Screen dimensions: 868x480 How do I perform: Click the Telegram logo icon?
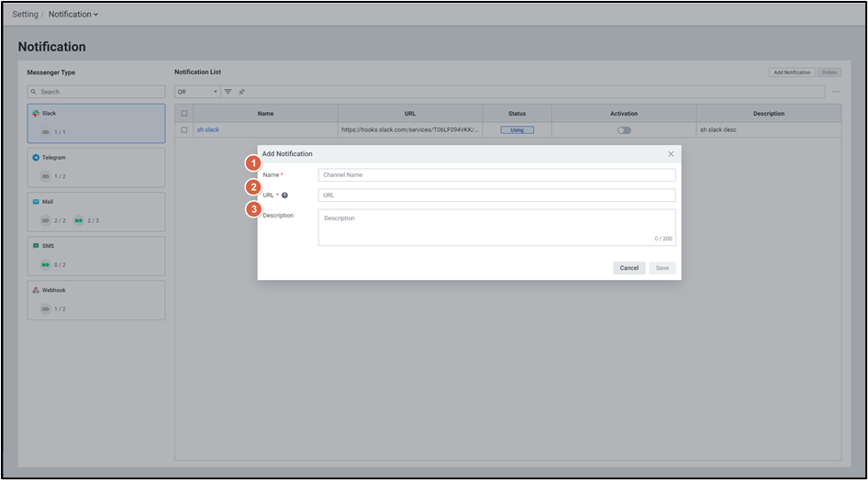pos(36,157)
